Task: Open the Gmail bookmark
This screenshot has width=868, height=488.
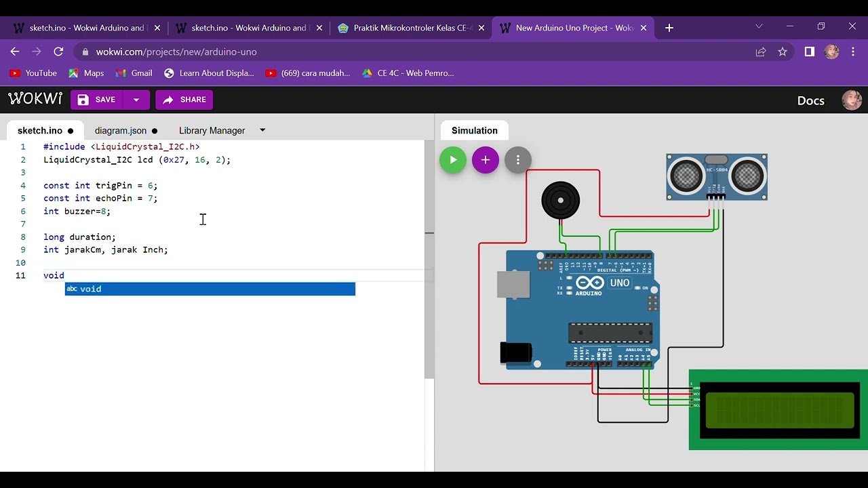Action: pos(134,73)
